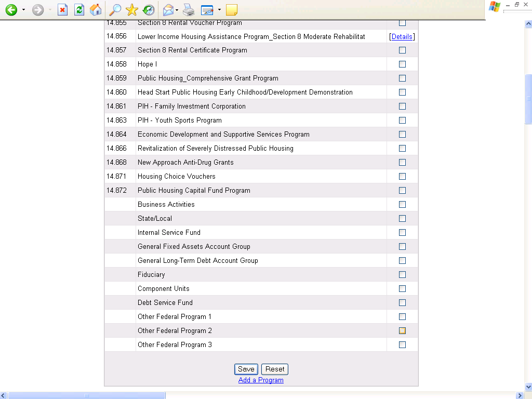Screen dimensions: 532x399
Task: Toggle the Other Federal Program 2 checkbox
Action: click(402, 331)
